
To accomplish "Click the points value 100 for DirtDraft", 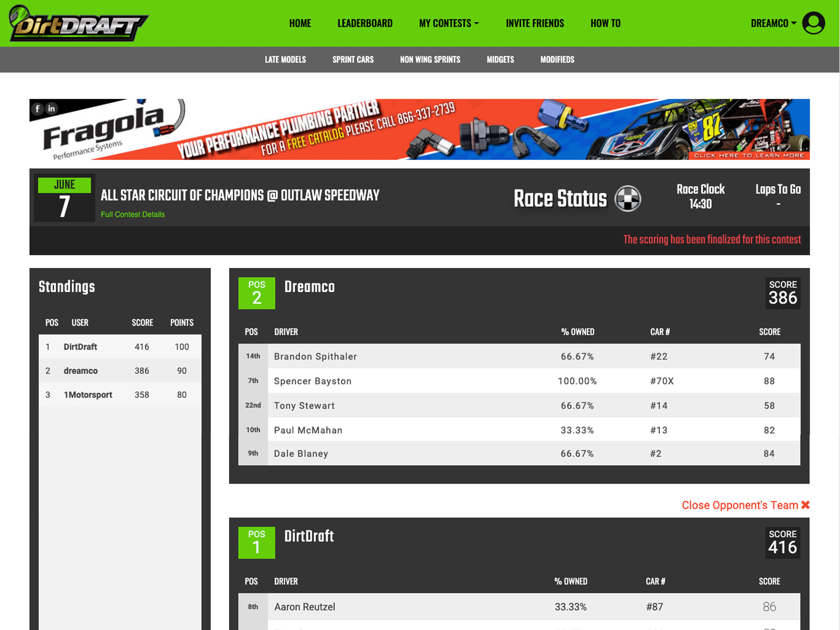I will tap(182, 347).
